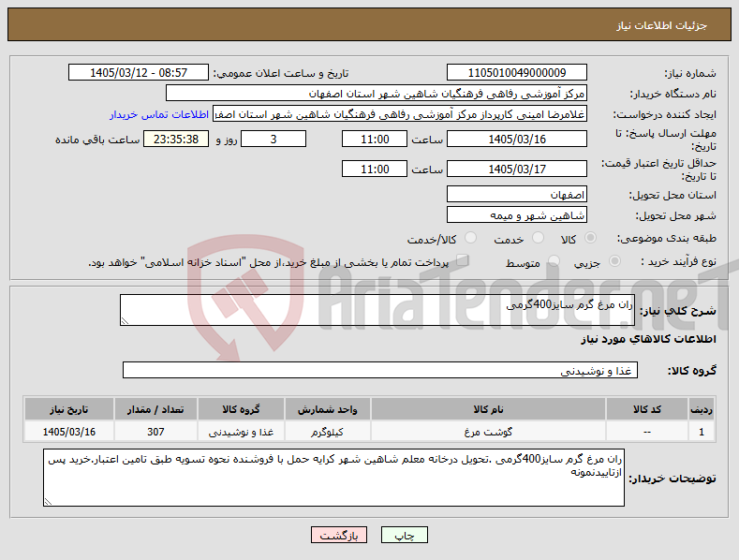
Task: Click the response deadline hour 11:00 field
Action: pyautogui.click(x=375, y=139)
